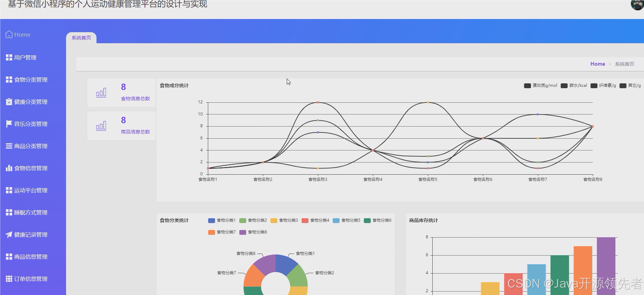Screen dimensions: 644x295
Task: Toggle the 碳水/kcal legend series
Action: 574,85
